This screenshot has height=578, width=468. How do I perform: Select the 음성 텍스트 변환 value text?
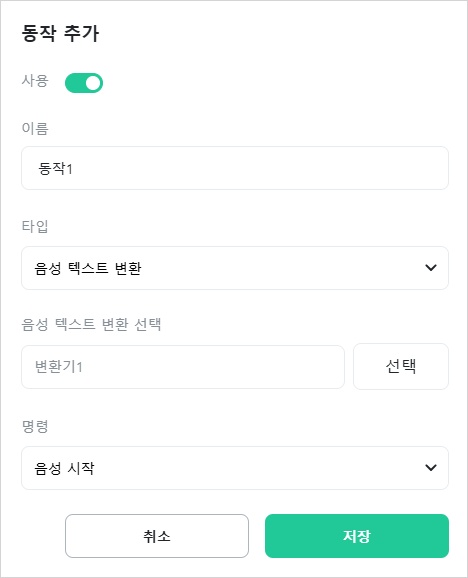point(88,268)
